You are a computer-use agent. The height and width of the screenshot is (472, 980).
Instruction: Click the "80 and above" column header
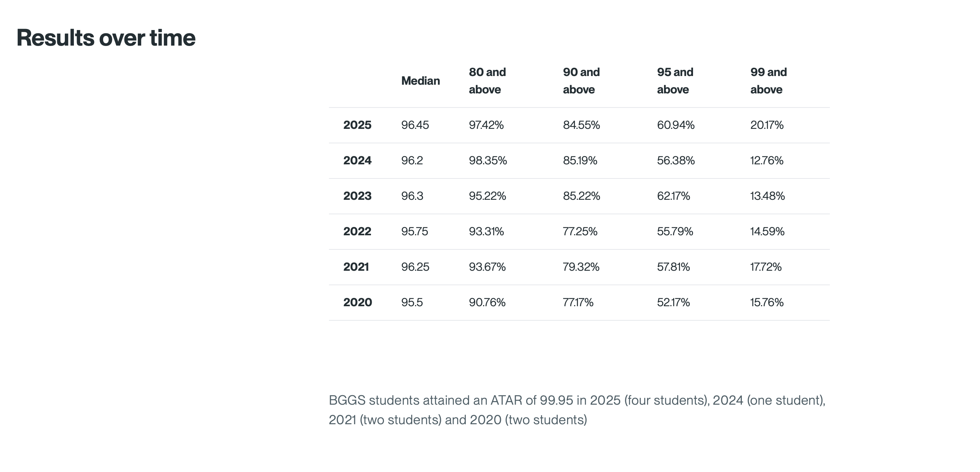pyautogui.click(x=487, y=81)
